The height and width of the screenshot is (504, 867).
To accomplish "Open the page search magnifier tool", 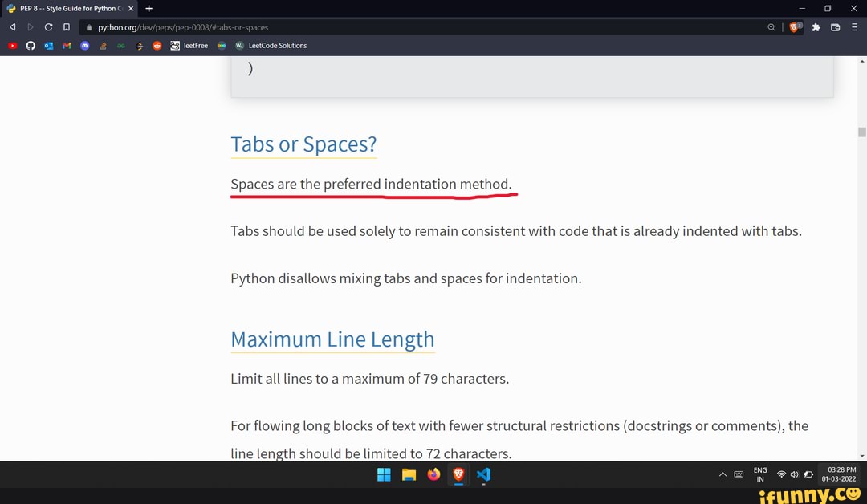I will pyautogui.click(x=771, y=26).
